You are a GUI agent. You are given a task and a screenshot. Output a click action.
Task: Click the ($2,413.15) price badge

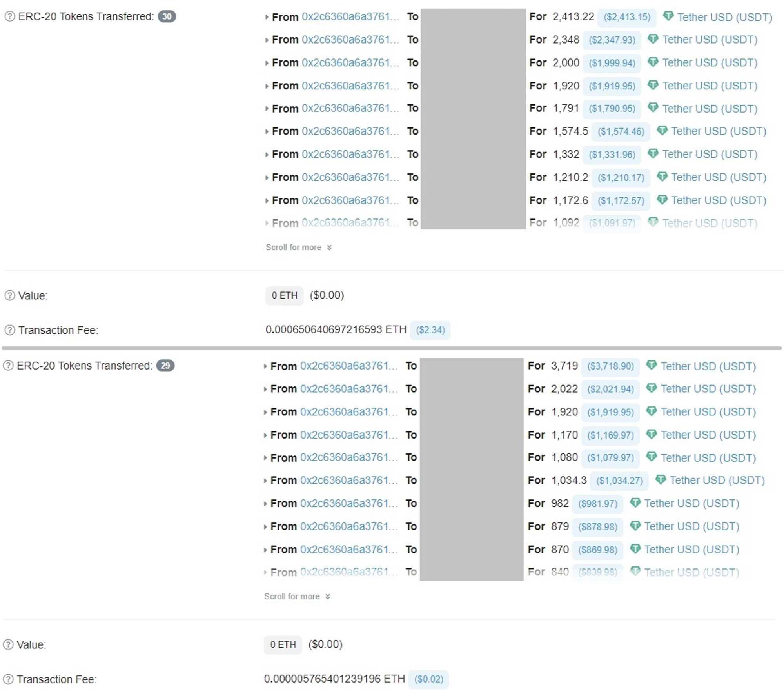(626, 17)
